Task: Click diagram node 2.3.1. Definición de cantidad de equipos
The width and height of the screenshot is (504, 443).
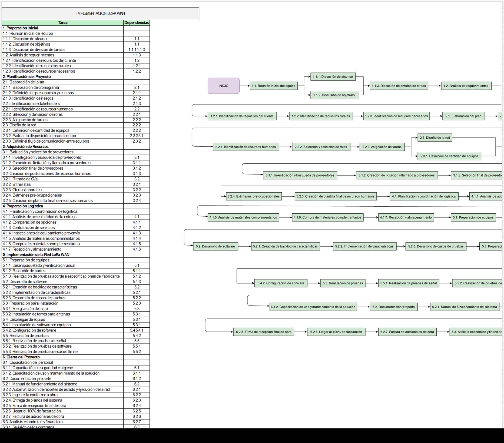Action: [449, 156]
